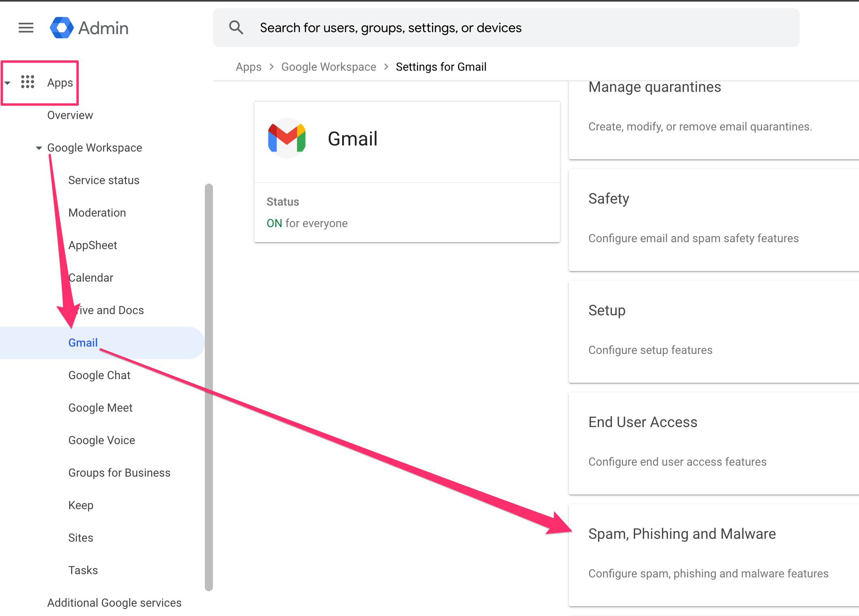The width and height of the screenshot is (859, 616).
Task: Click the Gmail status ON for everyone
Action: [307, 223]
